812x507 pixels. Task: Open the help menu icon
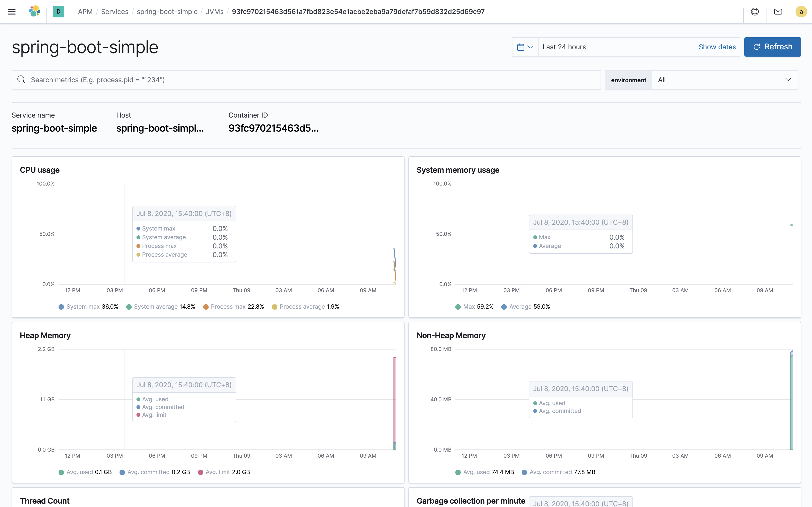755,12
